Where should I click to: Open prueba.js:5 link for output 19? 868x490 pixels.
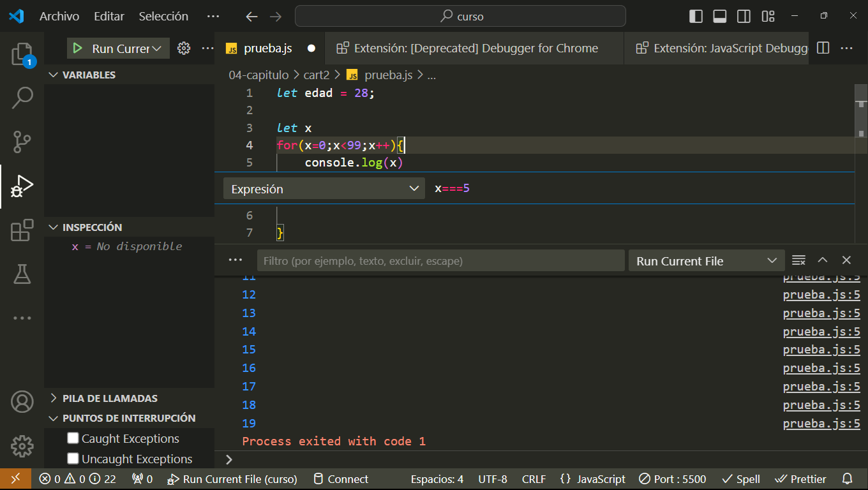click(821, 424)
